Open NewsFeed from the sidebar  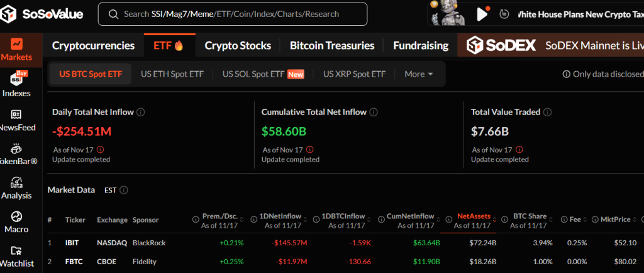[16, 121]
